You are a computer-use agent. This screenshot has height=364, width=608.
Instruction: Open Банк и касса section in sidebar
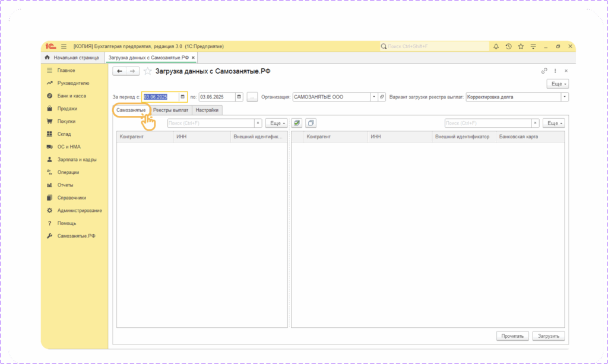click(71, 96)
